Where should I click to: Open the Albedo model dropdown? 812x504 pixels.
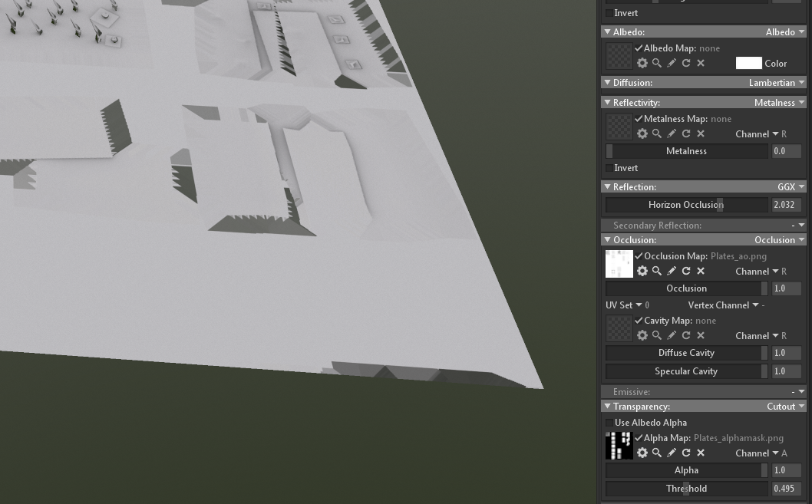click(x=785, y=32)
